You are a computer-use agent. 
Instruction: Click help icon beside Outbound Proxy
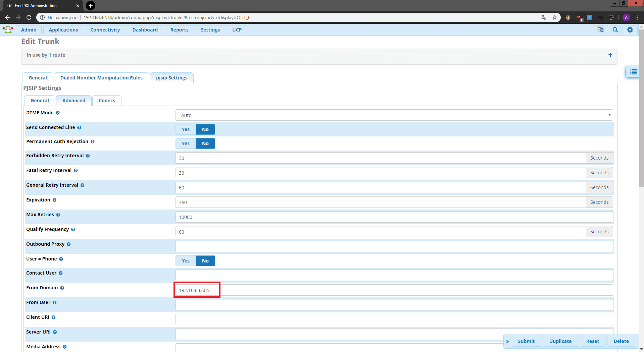[68, 244]
